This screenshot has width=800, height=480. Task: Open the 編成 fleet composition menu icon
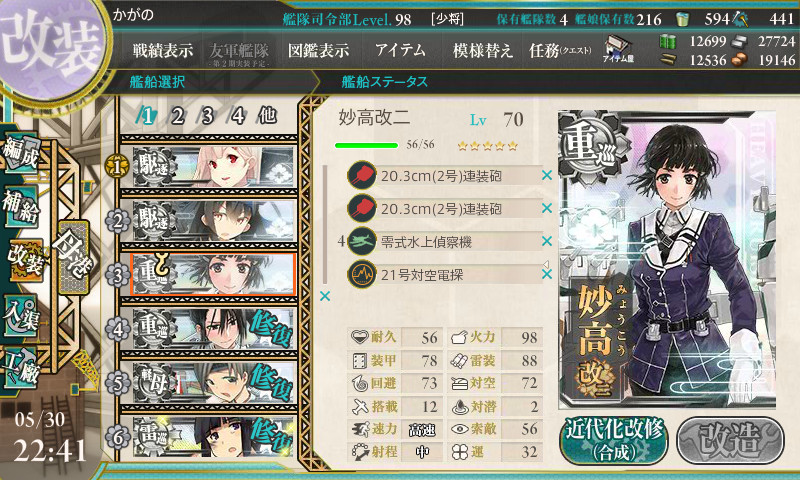click(20, 152)
